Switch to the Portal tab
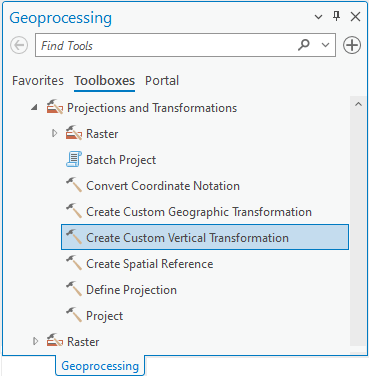Image resolution: width=371 pixels, height=381 pixels. pyautogui.click(x=162, y=81)
